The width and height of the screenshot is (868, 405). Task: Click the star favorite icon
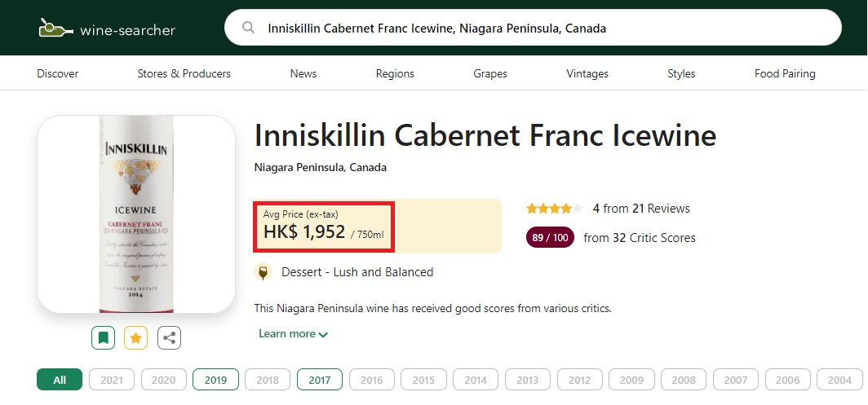136,337
